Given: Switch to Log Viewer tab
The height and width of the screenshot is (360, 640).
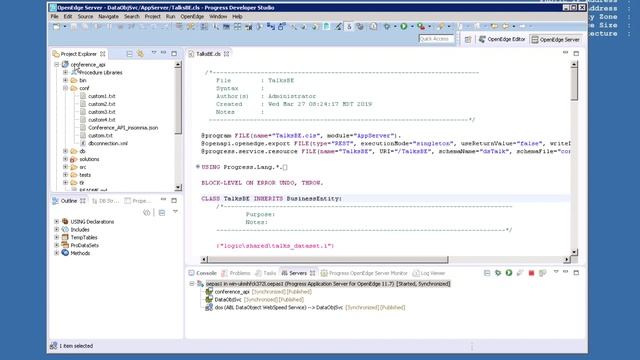Looking at the screenshot, I should 429,273.
